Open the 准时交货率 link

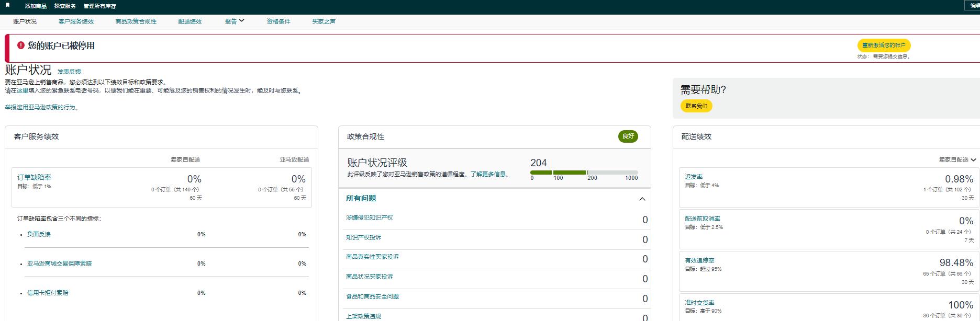699,303
